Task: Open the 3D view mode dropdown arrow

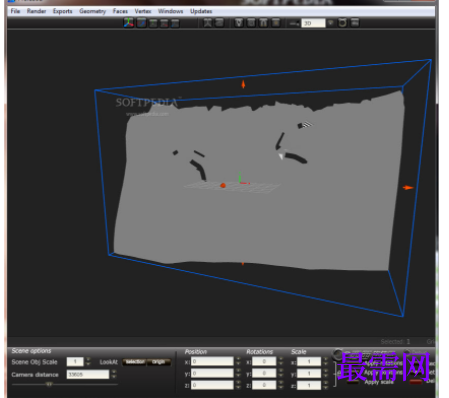Action: 330,23
